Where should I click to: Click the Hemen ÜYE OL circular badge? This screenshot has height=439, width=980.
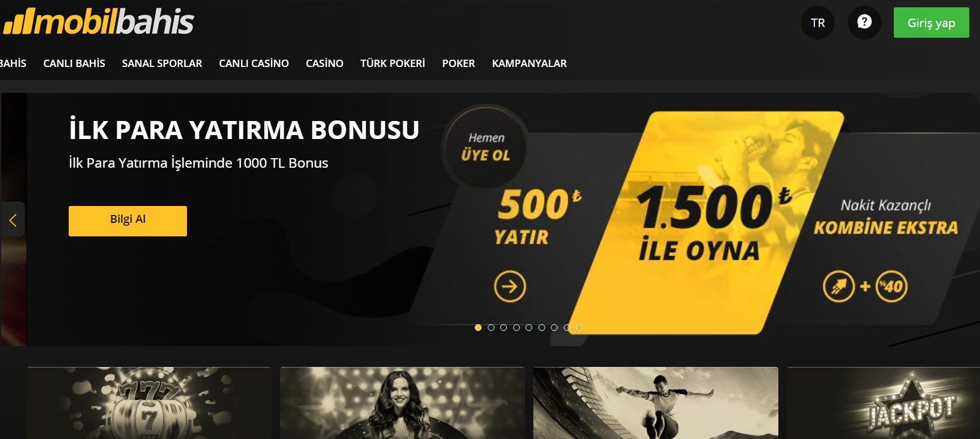point(486,147)
